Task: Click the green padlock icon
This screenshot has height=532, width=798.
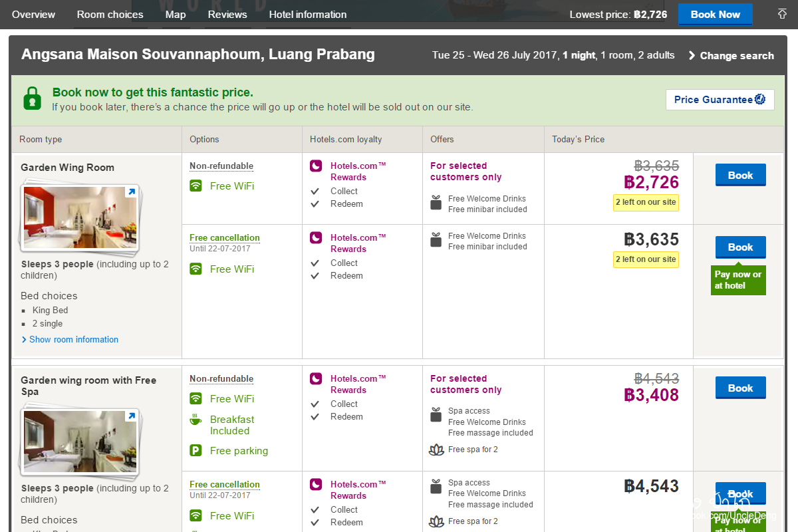Action: pyautogui.click(x=33, y=99)
